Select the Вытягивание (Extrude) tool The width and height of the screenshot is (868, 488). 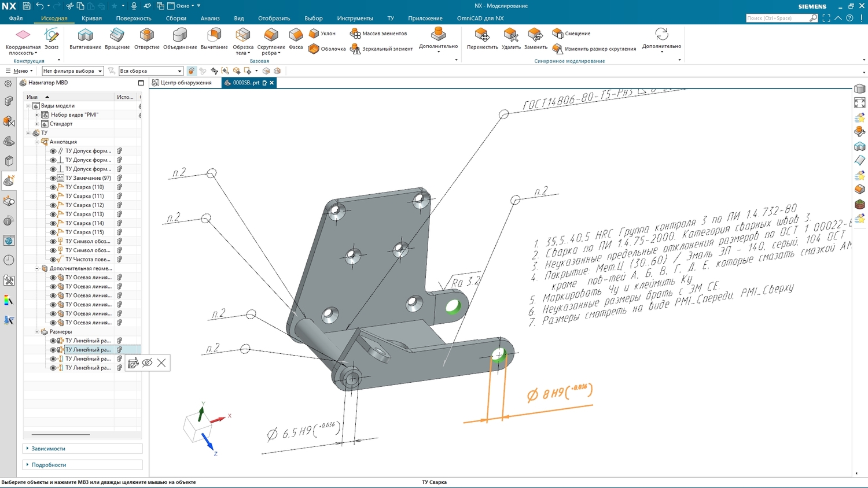[85, 38]
